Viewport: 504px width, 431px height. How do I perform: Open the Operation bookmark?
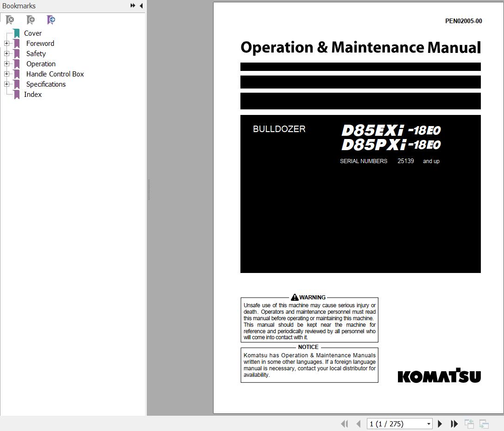[41, 64]
